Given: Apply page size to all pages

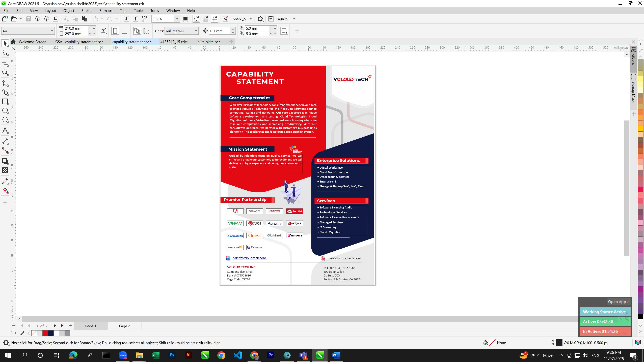Looking at the screenshot, I should [137, 31].
